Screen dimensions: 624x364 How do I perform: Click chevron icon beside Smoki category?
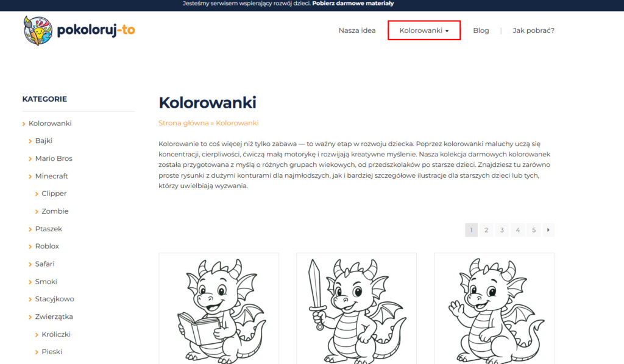30,282
